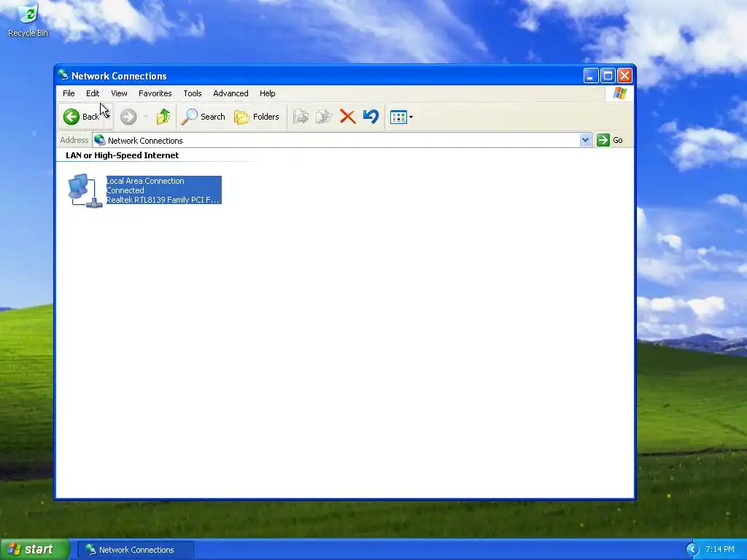Click the Go button
747x560 pixels.
[x=611, y=140]
